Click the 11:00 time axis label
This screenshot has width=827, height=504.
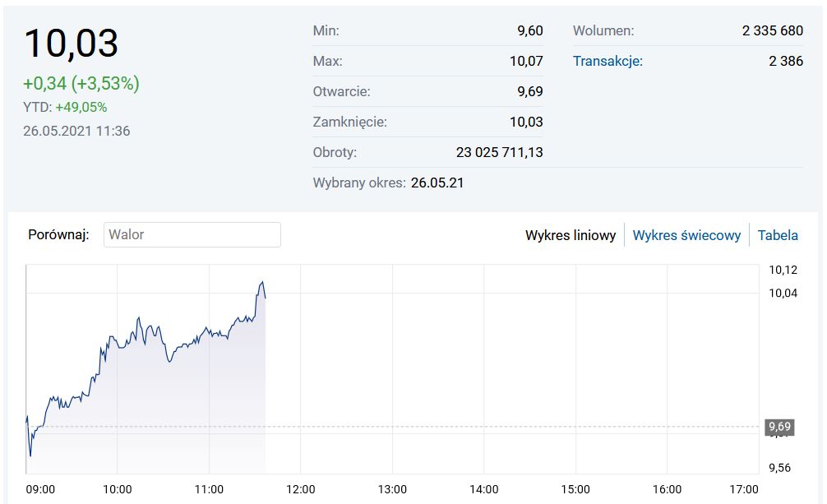click(x=209, y=489)
